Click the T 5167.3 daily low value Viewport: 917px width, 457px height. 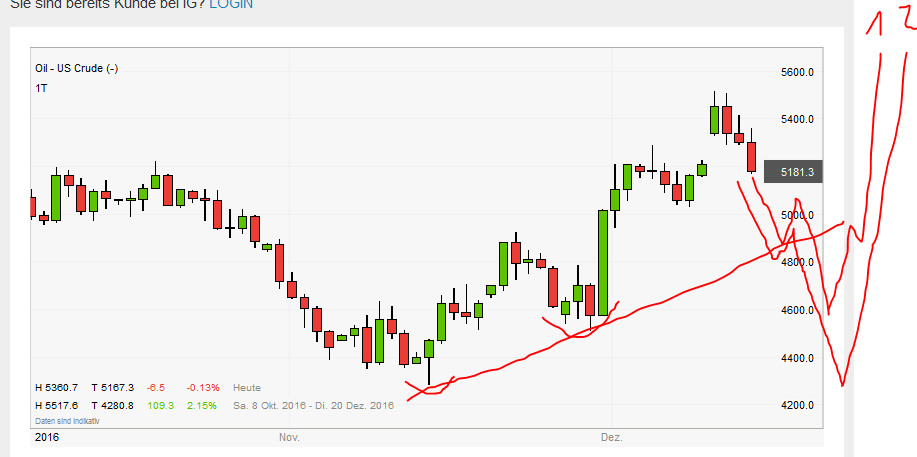(x=112, y=387)
